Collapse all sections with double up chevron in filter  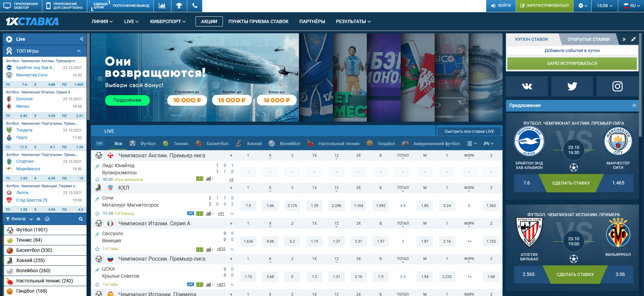click(38, 219)
